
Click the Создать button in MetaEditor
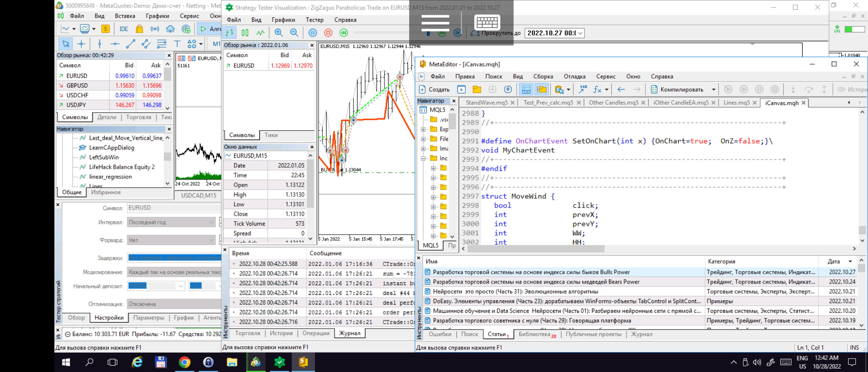[434, 90]
